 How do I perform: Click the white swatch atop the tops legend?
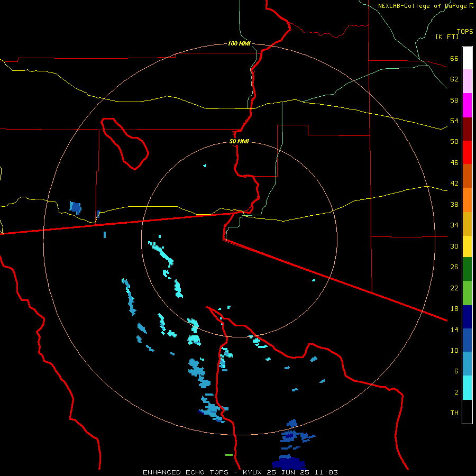[467, 58]
